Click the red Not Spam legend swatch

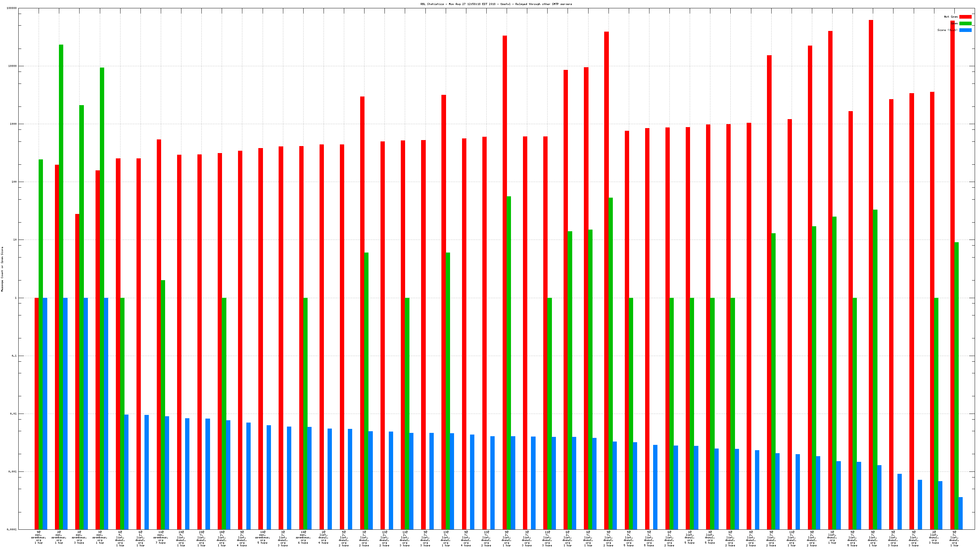965,17
